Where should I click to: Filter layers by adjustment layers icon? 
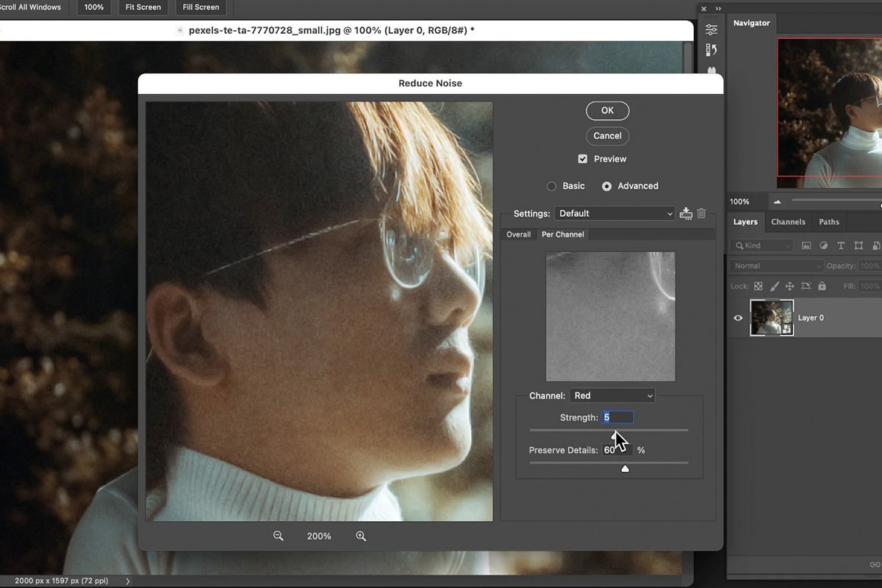[x=823, y=245]
